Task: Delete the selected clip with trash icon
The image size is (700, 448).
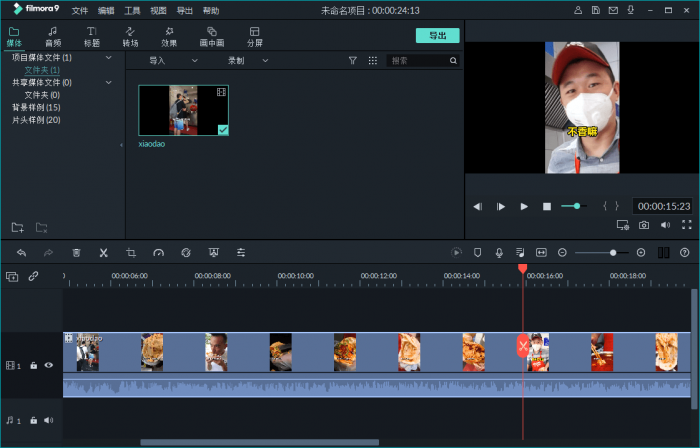Action: pos(76,253)
